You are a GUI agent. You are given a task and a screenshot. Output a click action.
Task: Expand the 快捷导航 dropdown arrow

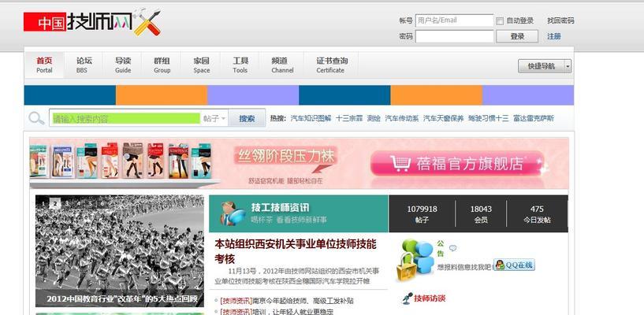tap(568, 66)
